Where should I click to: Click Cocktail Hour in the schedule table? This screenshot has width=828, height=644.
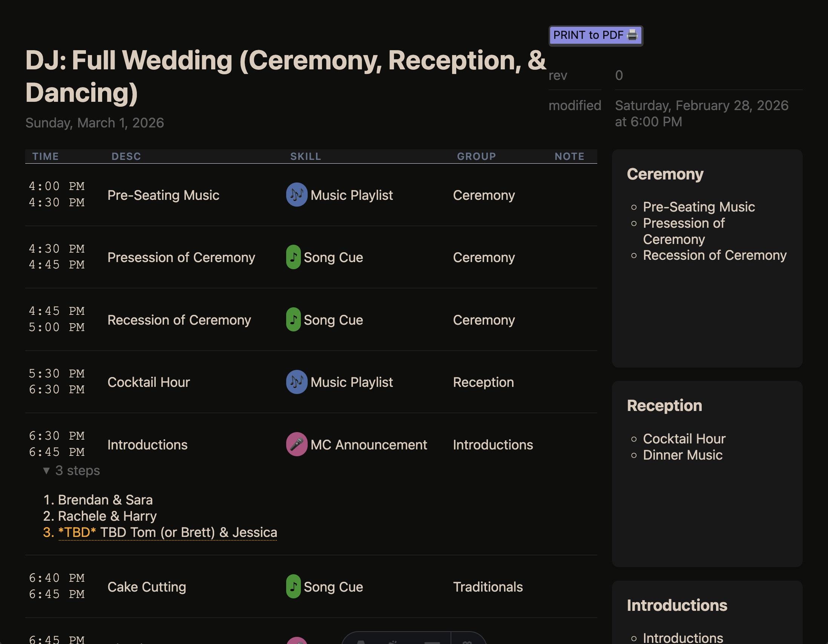149,382
